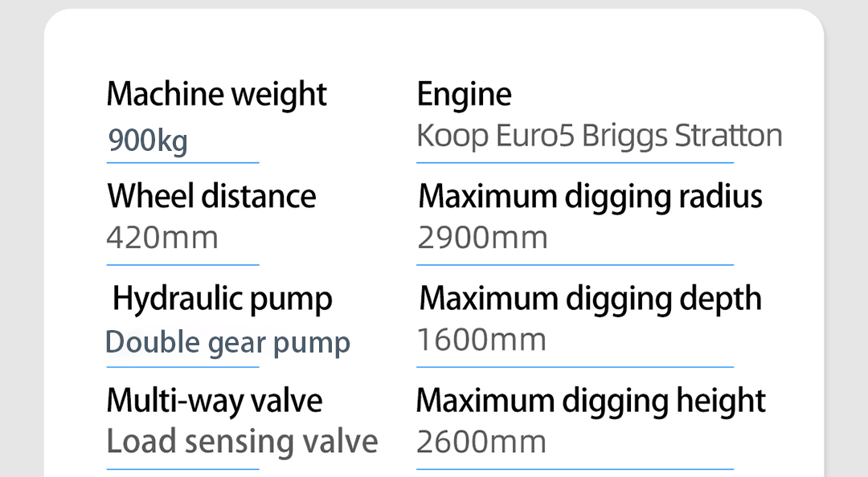The height and width of the screenshot is (477, 868).
Task: Select the Load sensing valve text
Action: click(x=242, y=442)
